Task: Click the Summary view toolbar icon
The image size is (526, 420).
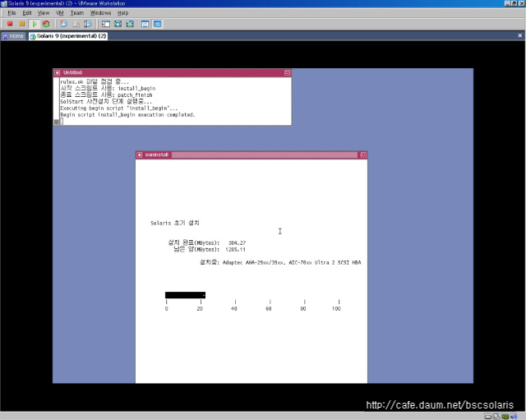Action: tap(145, 24)
